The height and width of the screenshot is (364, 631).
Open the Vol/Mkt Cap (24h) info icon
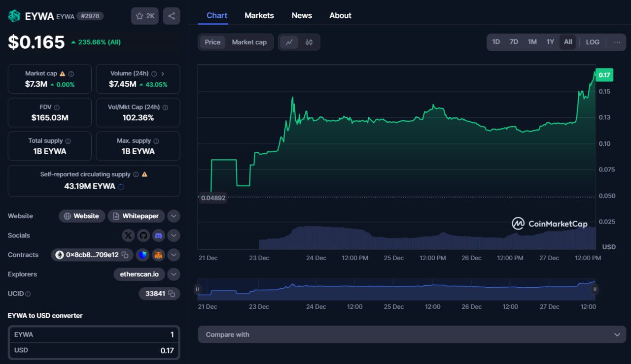point(165,107)
